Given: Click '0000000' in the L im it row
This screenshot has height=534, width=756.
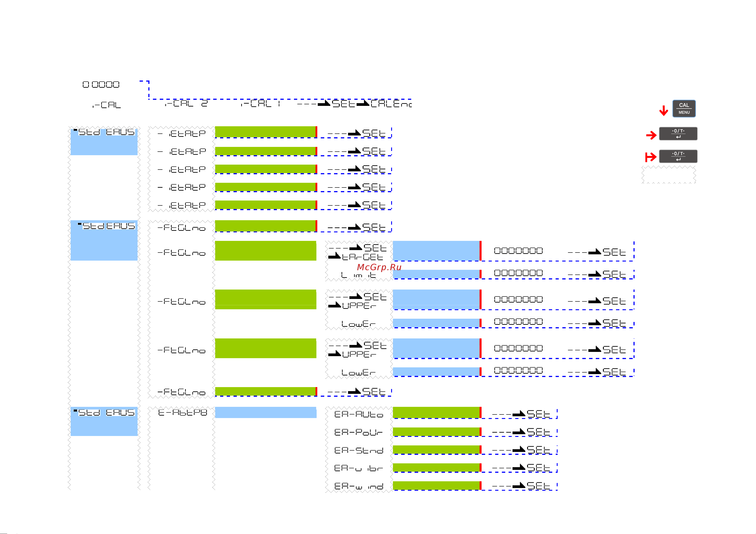Looking at the screenshot, I should [x=518, y=273].
